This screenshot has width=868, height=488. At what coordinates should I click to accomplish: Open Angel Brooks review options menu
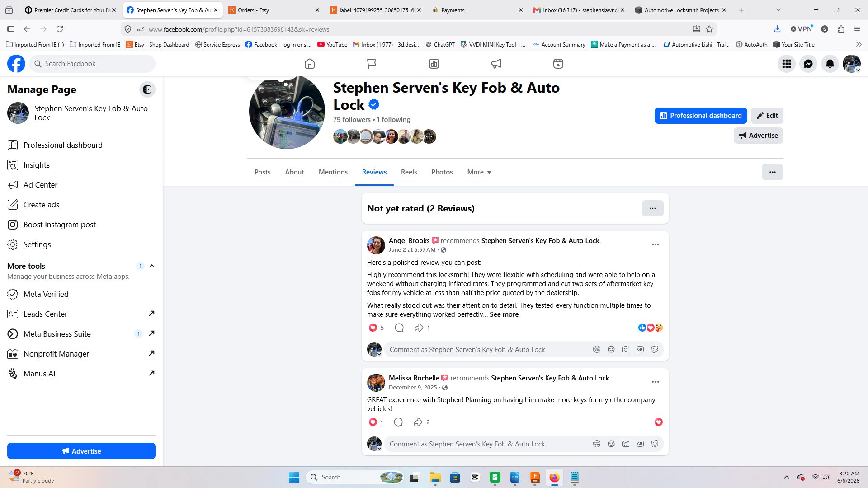coord(656,244)
